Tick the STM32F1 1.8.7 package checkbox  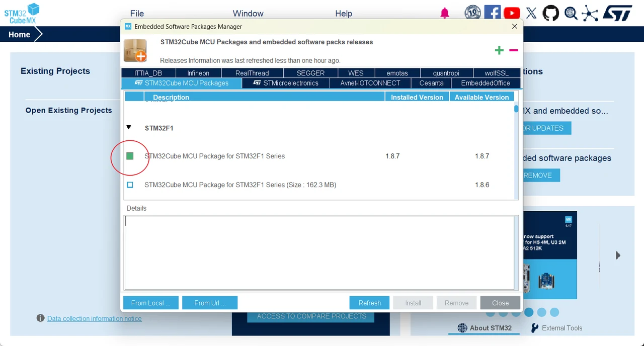[130, 156]
